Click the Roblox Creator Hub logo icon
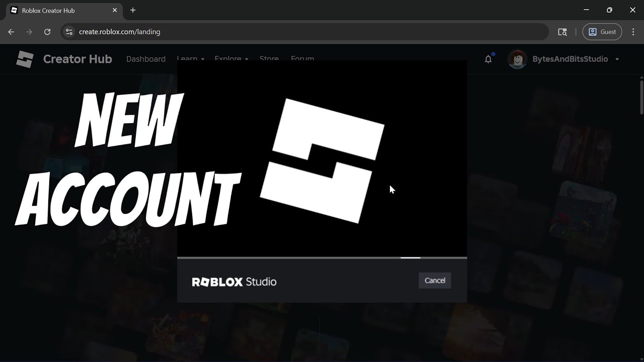 pos(25,59)
